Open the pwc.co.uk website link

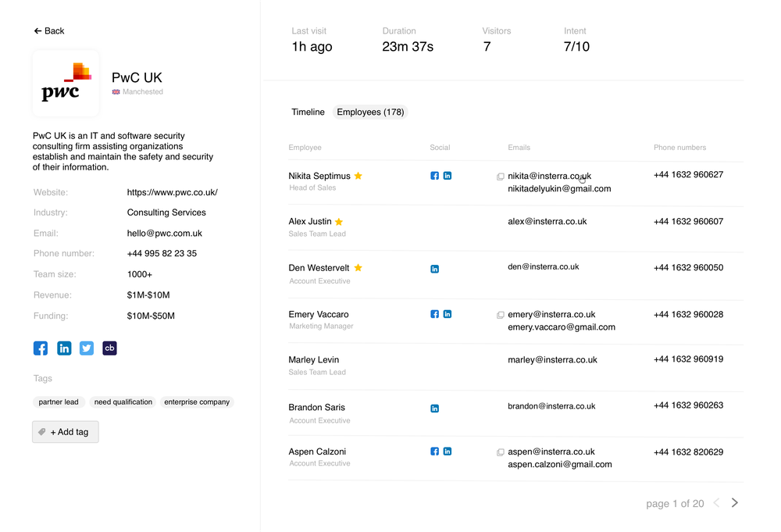[173, 192]
